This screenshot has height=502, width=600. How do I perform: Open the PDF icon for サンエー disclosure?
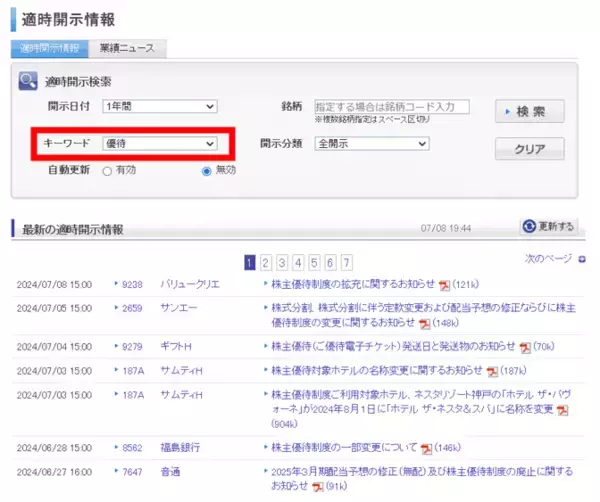(x=425, y=324)
